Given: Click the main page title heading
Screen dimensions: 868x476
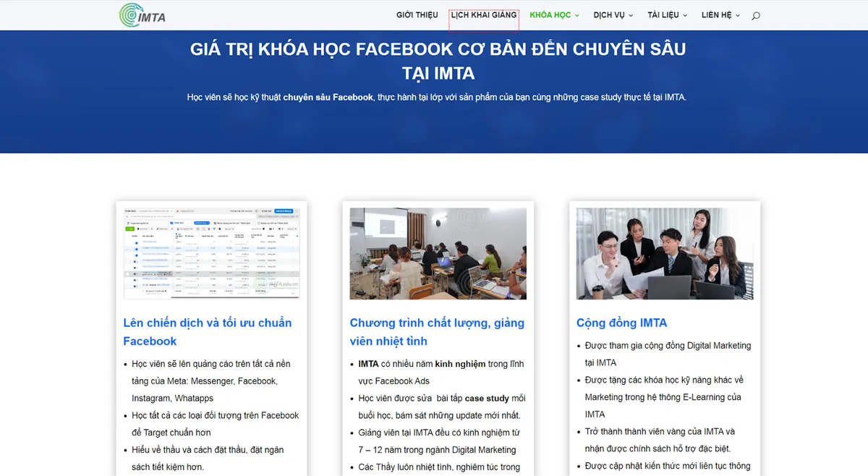Looking at the screenshot, I should [437, 61].
